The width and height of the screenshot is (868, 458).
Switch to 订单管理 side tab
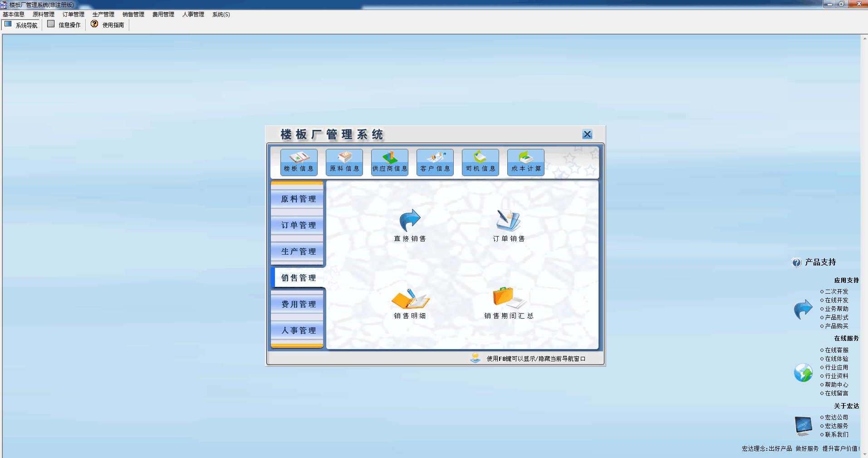coord(298,225)
